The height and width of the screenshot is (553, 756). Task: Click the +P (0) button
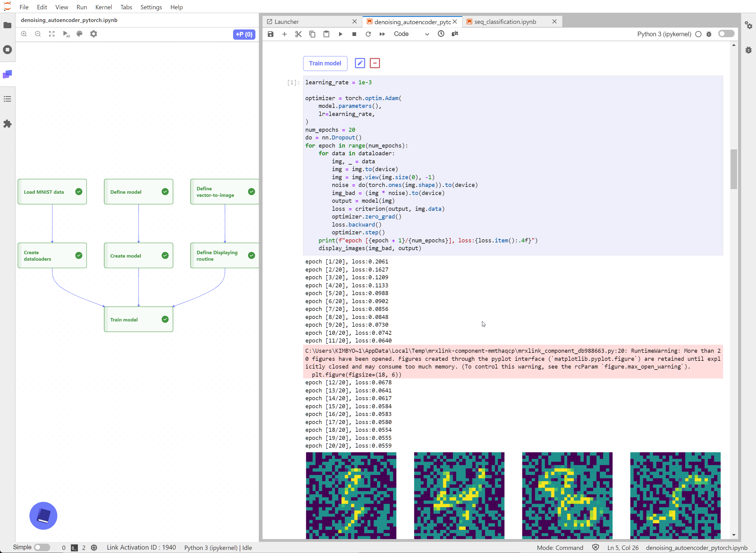click(x=244, y=34)
